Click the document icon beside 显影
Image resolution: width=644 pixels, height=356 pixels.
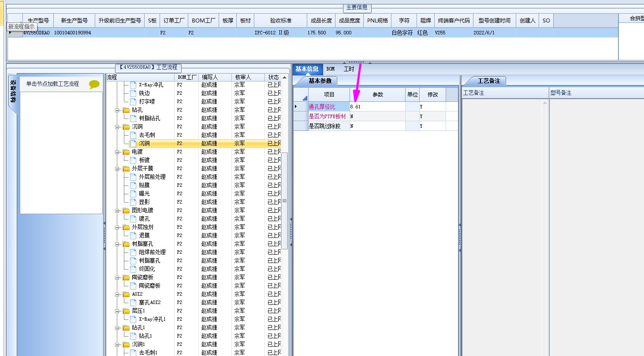pos(133,202)
